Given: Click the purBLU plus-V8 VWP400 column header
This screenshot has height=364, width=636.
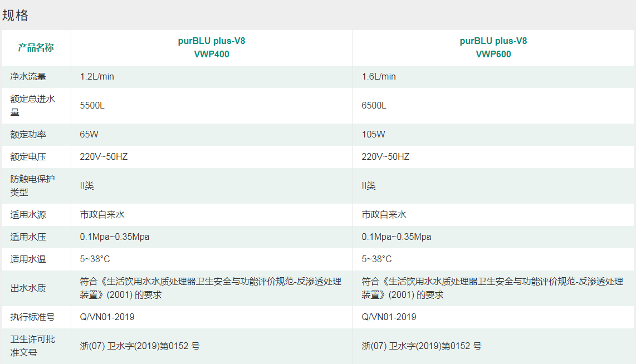Looking at the screenshot, I should (211, 47).
